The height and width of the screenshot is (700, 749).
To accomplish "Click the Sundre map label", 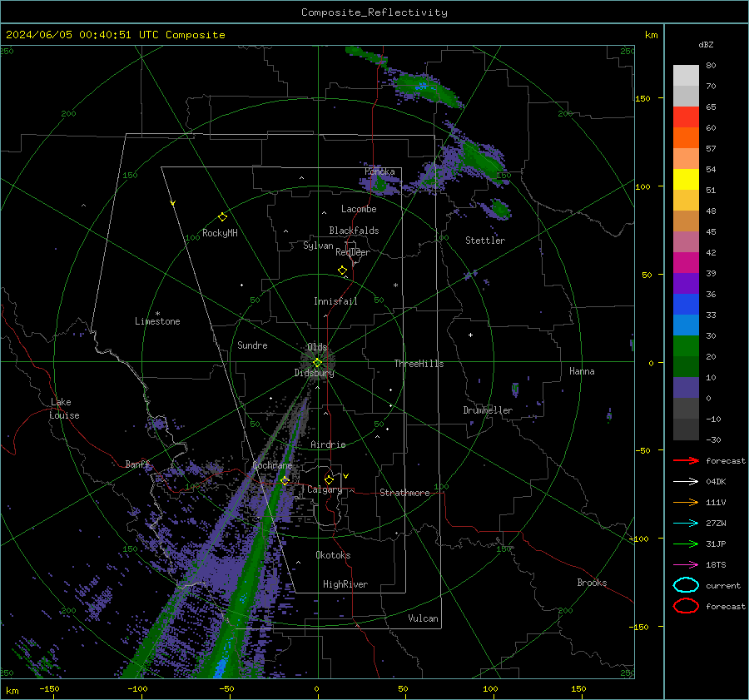I will 252,345.
